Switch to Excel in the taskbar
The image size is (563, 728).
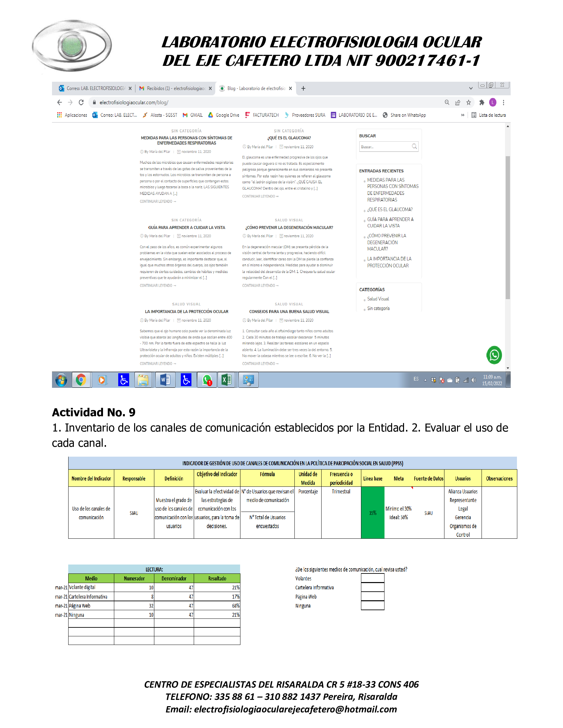(x=227, y=380)
